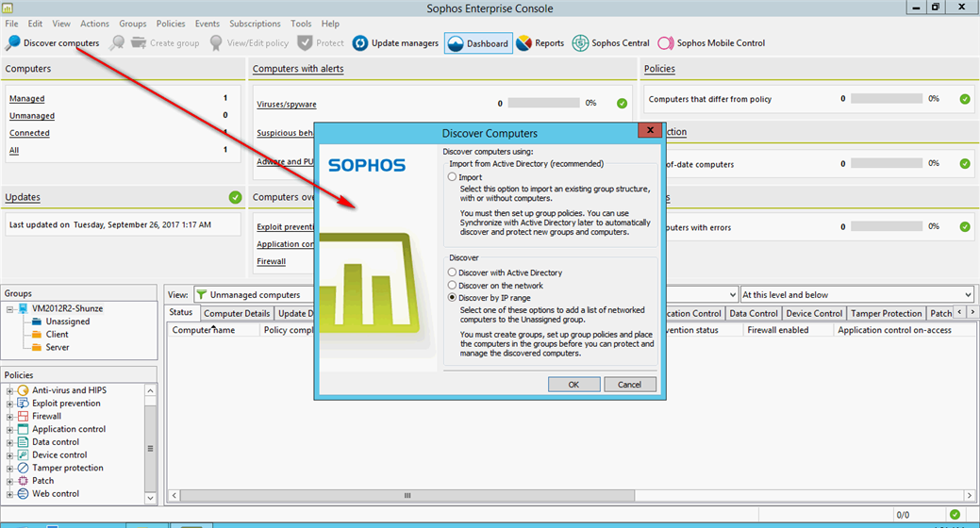The height and width of the screenshot is (528, 980).
Task: Click the Exploit prevention policy icon
Action: 24,403
